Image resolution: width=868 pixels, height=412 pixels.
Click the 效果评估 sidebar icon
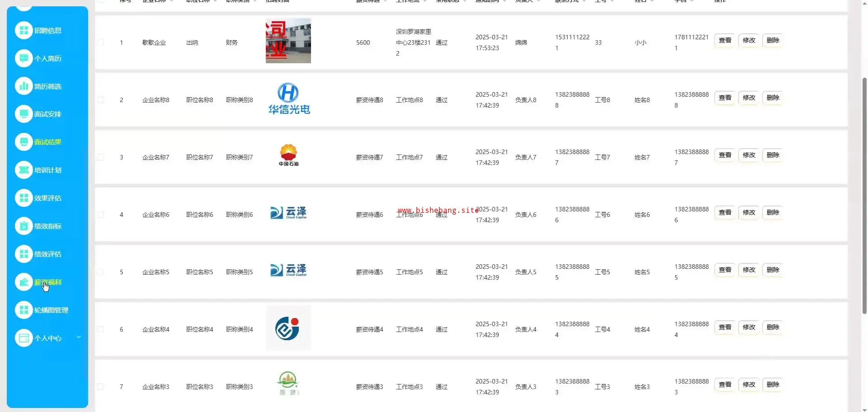click(x=24, y=198)
